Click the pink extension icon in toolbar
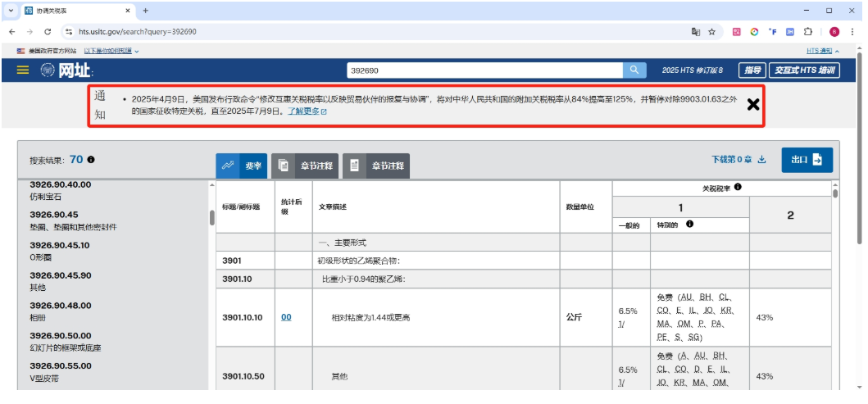The width and height of the screenshot is (868, 404). pyautogui.click(x=736, y=32)
